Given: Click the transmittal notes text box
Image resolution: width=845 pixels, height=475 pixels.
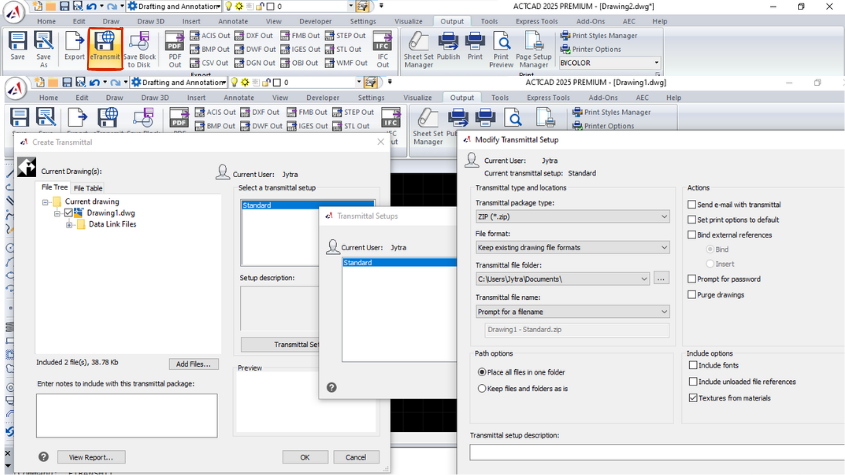Looking at the screenshot, I should [x=127, y=416].
